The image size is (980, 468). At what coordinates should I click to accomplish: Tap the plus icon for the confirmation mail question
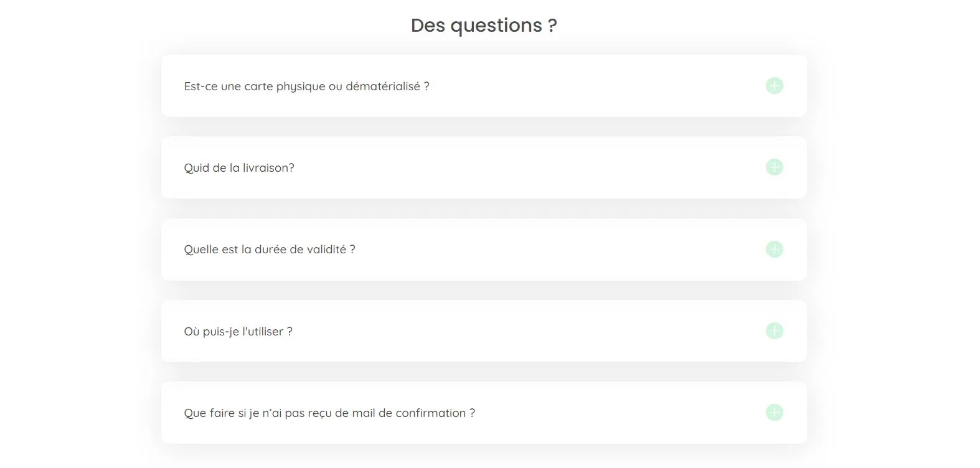click(774, 413)
